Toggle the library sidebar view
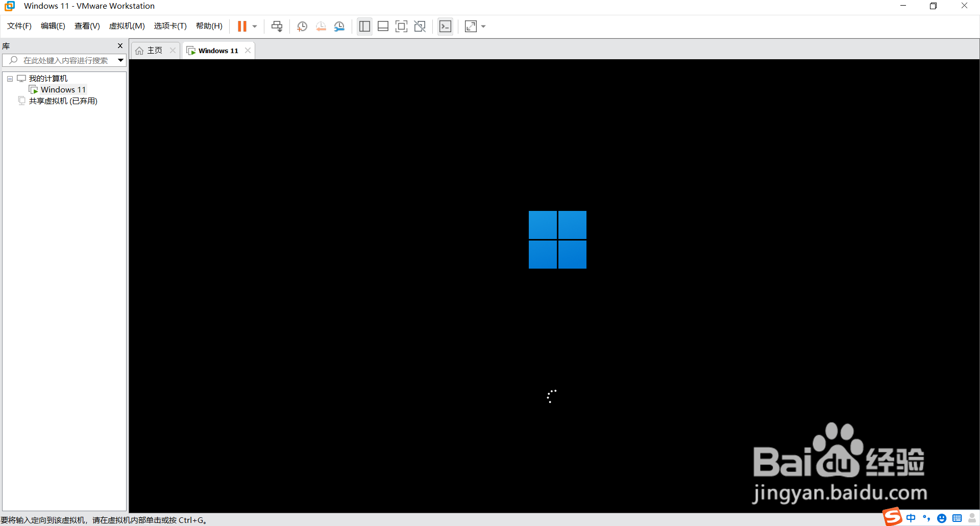This screenshot has height=526, width=980. (364, 27)
